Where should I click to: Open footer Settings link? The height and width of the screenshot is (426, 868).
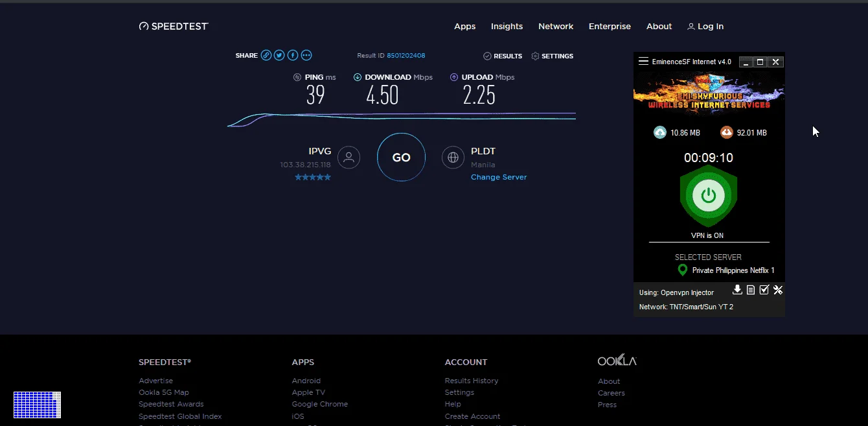click(459, 392)
